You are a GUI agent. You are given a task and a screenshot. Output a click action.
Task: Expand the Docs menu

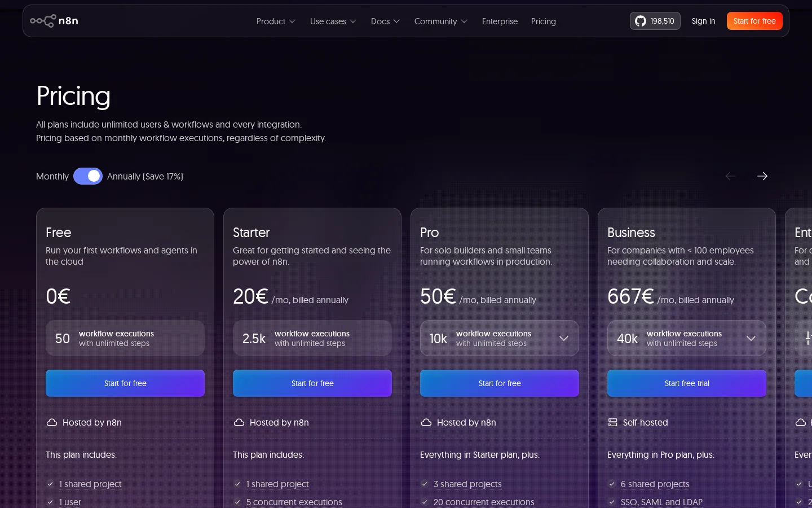pos(385,21)
